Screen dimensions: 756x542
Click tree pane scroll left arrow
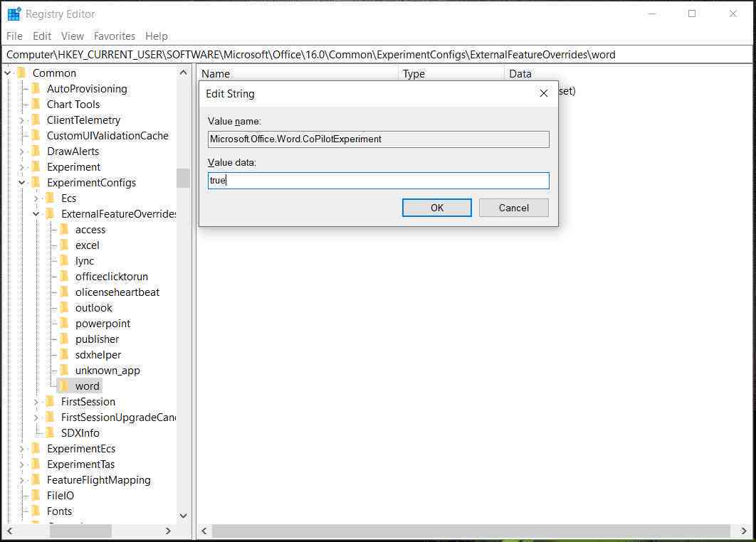[x=10, y=531]
